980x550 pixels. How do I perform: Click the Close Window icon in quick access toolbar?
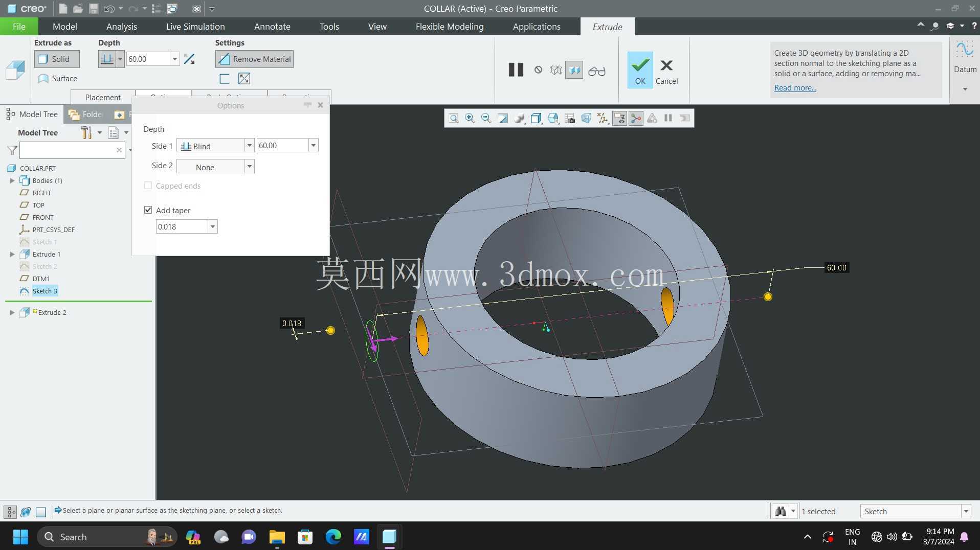(x=196, y=9)
